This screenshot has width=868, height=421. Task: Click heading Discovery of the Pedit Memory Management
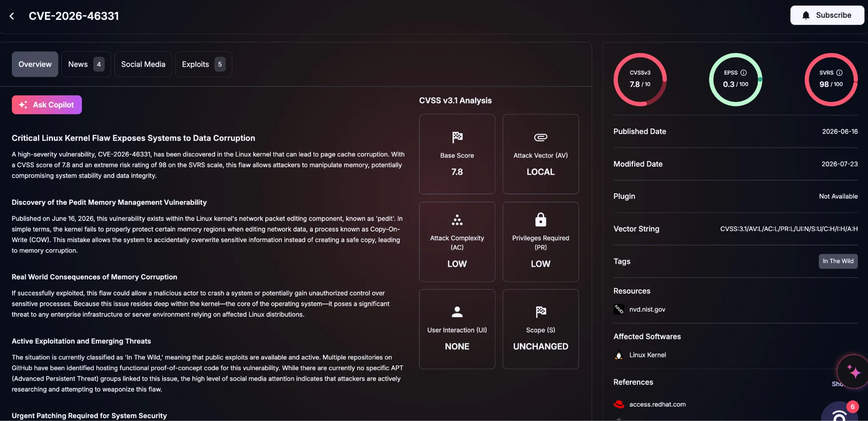[109, 203]
